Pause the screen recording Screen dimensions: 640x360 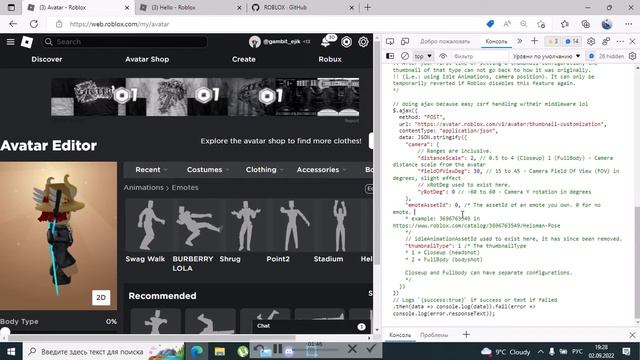(278, 349)
